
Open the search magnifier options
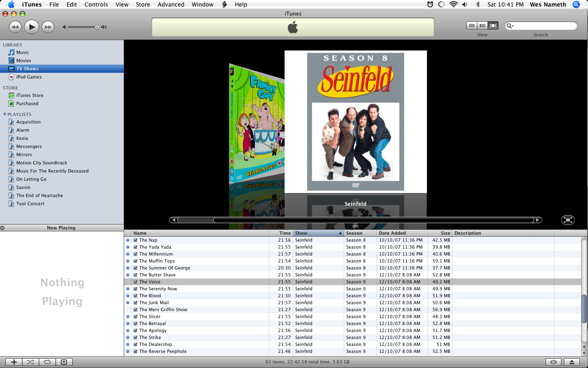[510, 26]
